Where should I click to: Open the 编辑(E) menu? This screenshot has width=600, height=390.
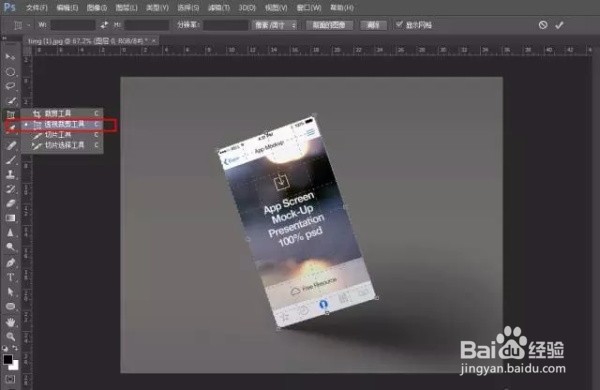coord(67,8)
